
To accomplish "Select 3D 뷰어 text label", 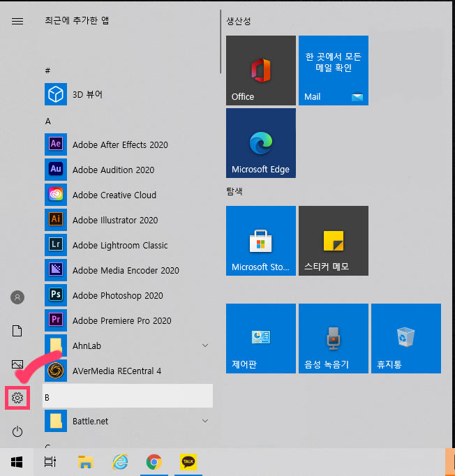I will click(x=87, y=94).
